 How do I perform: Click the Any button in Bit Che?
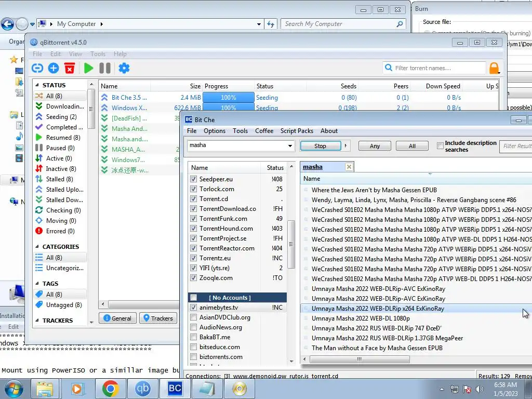(375, 146)
